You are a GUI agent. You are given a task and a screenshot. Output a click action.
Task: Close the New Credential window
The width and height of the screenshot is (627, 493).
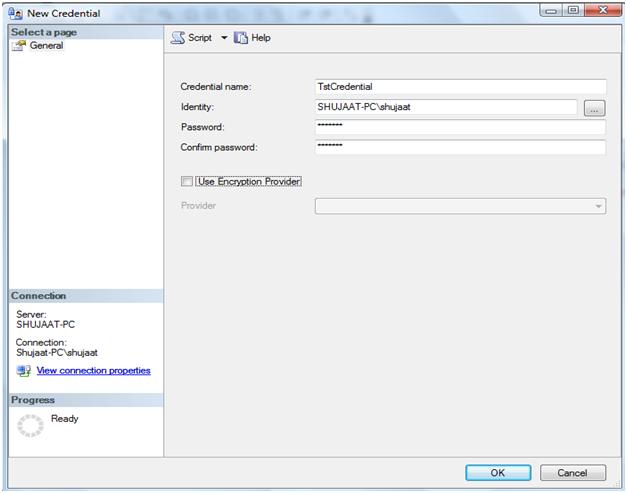pyautogui.click(x=603, y=11)
